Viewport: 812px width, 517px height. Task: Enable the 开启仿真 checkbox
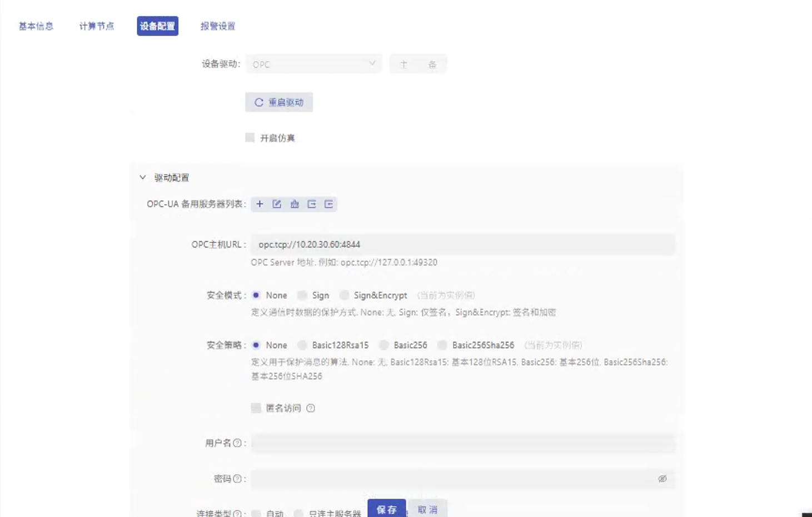click(x=250, y=138)
